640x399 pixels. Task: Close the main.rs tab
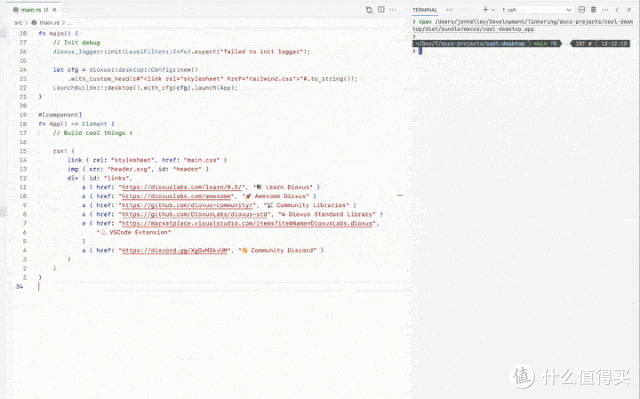(x=54, y=9)
